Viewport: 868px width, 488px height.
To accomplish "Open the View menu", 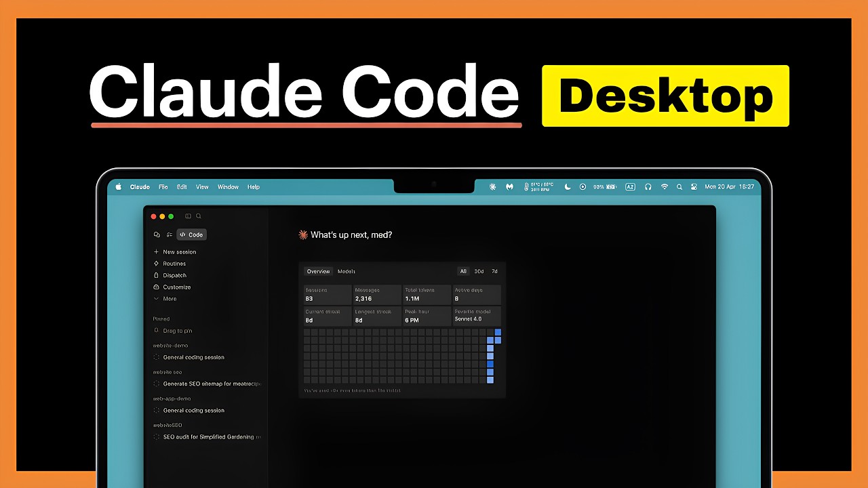I will point(202,187).
